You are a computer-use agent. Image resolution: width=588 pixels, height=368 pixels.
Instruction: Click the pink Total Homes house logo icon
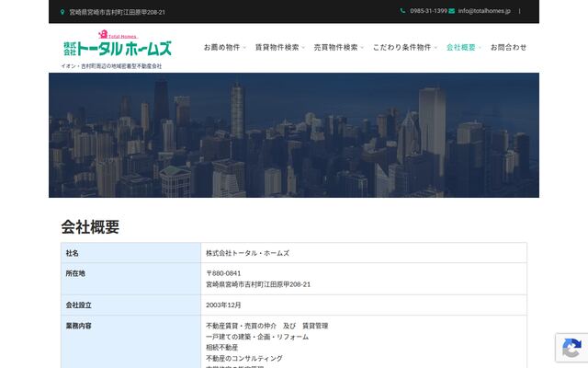click(x=103, y=34)
